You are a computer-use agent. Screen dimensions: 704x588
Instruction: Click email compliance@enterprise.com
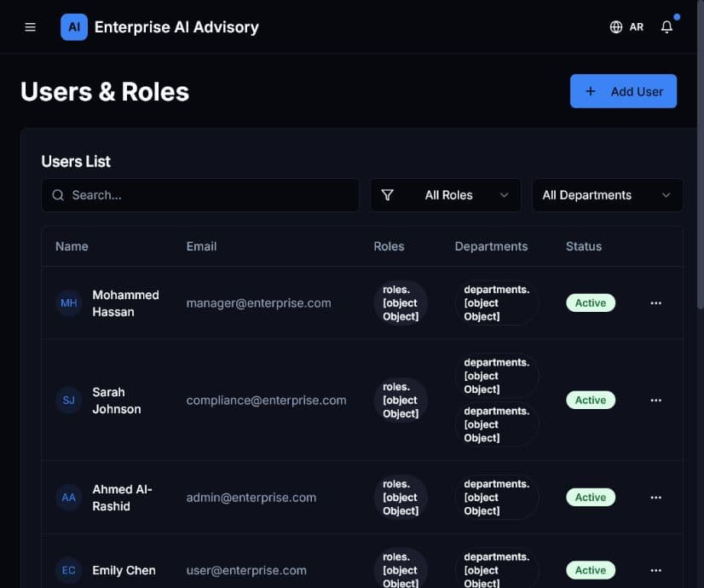[266, 400]
